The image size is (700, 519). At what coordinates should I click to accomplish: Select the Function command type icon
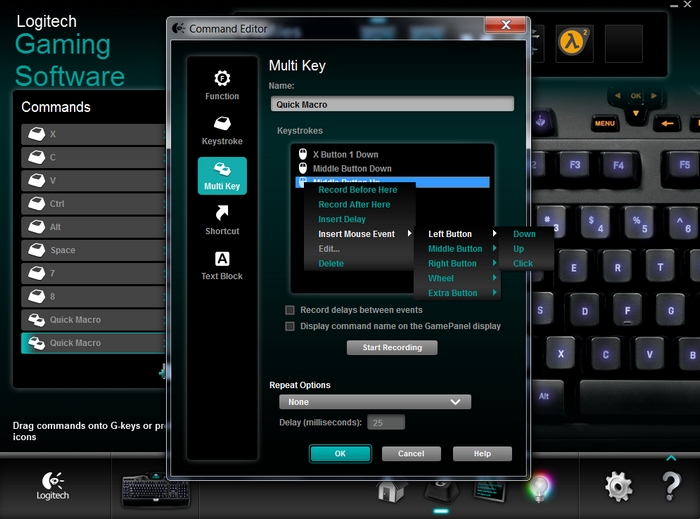(222, 85)
